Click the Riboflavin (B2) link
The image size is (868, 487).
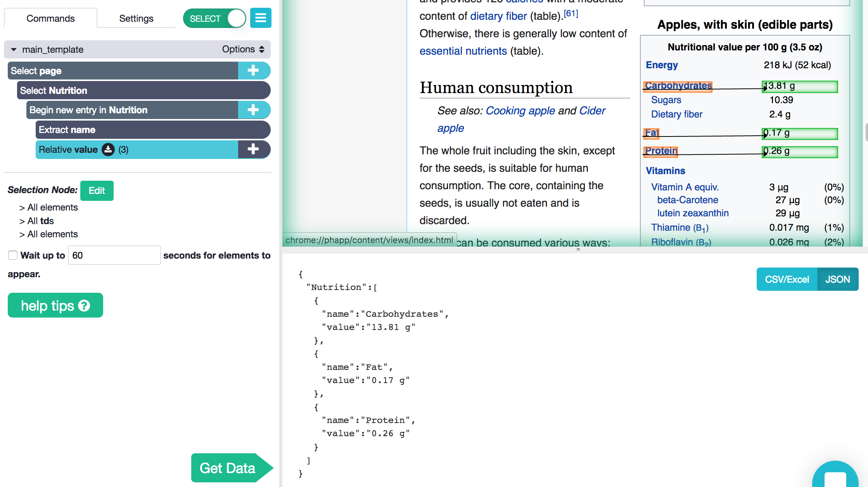coord(681,242)
